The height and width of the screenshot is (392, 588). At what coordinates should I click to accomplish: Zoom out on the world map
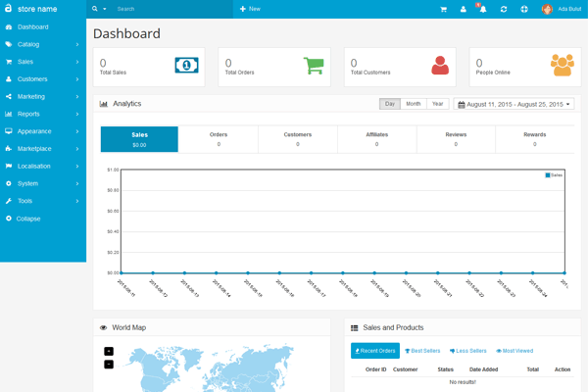(x=109, y=365)
